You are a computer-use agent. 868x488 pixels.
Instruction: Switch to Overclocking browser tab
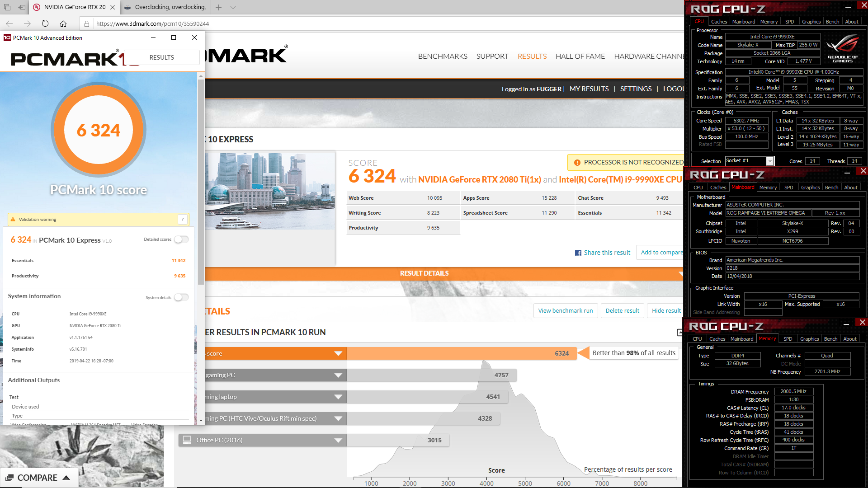point(165,7)
